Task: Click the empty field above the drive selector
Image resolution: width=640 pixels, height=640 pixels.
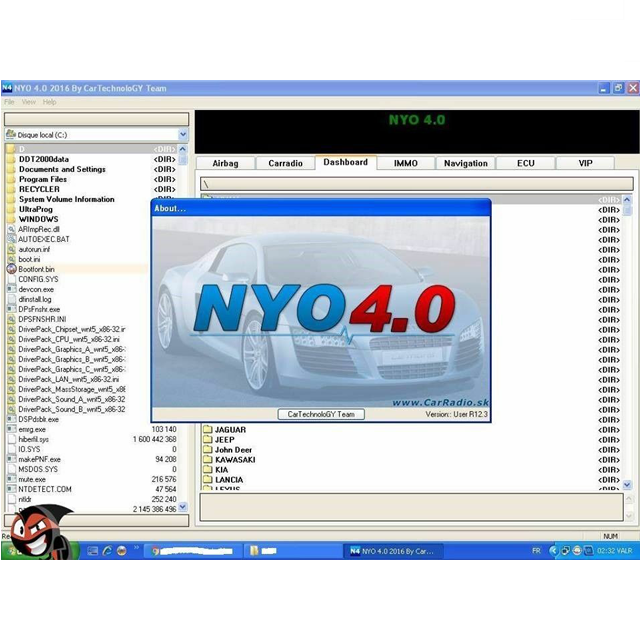Action: click(x=96, y=119)
